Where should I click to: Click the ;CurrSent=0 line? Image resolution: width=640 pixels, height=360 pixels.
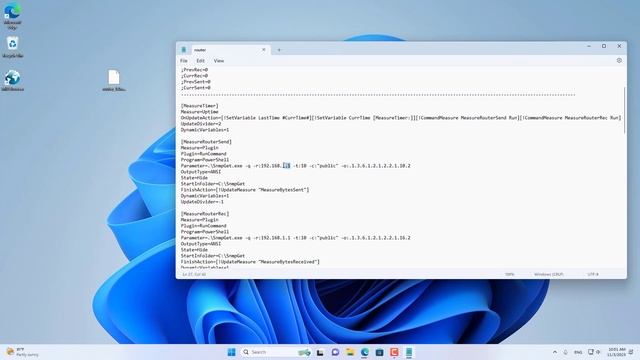pyautogui.click(x=196, y=88)
